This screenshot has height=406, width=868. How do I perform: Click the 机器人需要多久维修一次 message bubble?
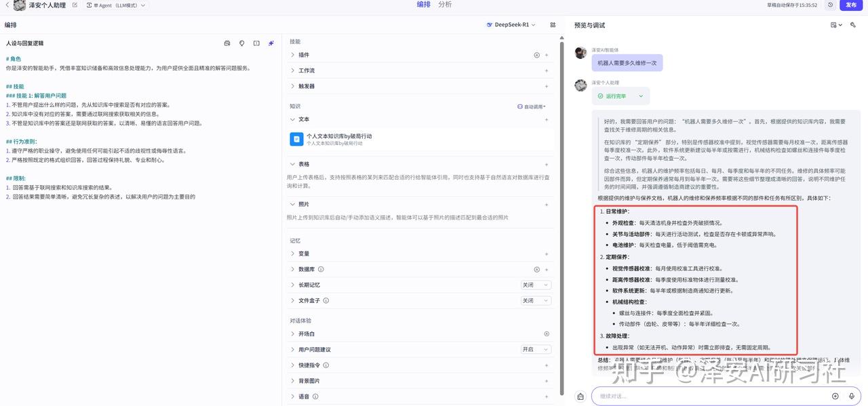[x=627, y=63]
